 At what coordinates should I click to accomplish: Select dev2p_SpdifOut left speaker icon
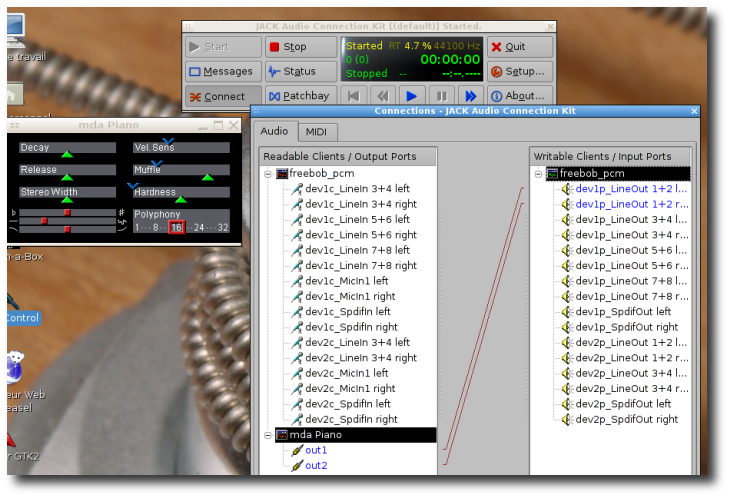(x=567, y=404)
